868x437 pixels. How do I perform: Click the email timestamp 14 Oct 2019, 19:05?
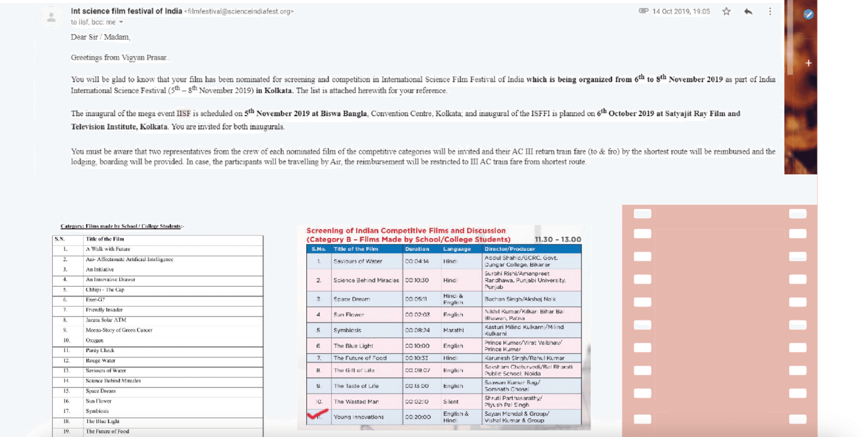pyautogui.click(x=681, y=12)
